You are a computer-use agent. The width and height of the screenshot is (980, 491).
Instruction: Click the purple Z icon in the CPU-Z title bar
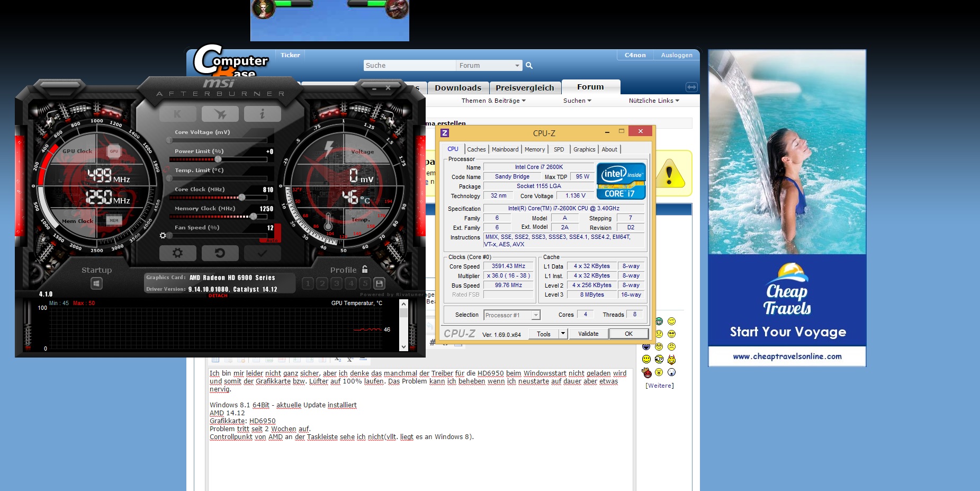445,133
